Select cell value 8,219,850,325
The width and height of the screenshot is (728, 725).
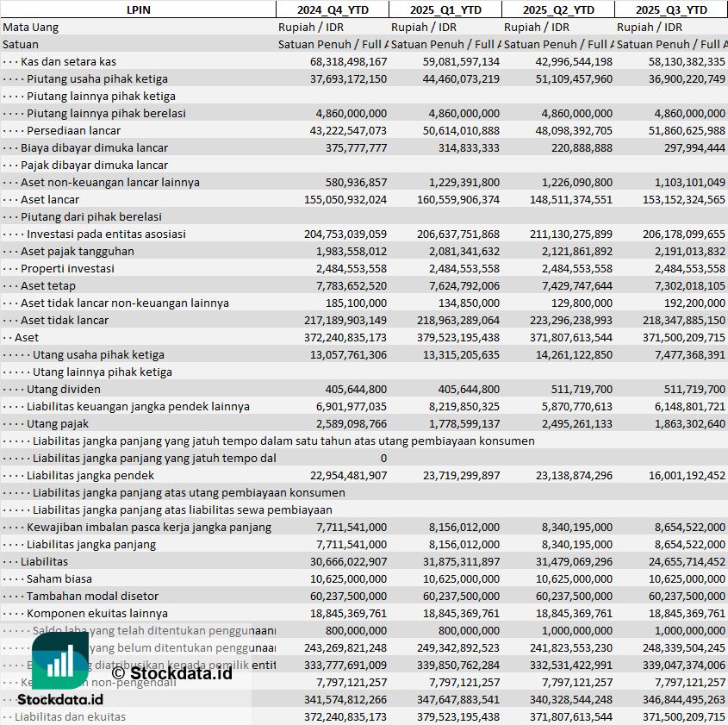coord(464,406)
